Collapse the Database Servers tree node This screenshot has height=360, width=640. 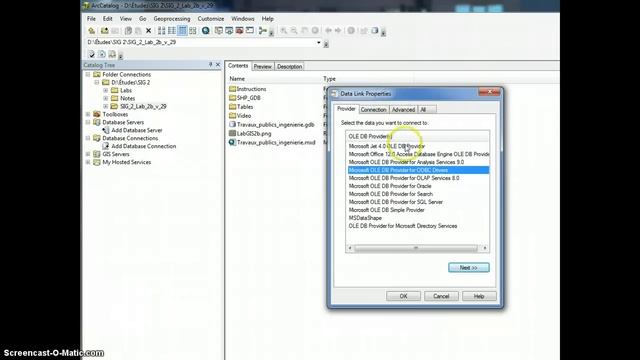tap(88, 122)
